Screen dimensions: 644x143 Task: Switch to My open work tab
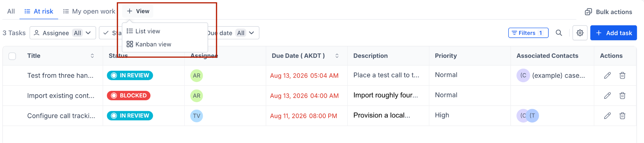[x=89, y=11]
